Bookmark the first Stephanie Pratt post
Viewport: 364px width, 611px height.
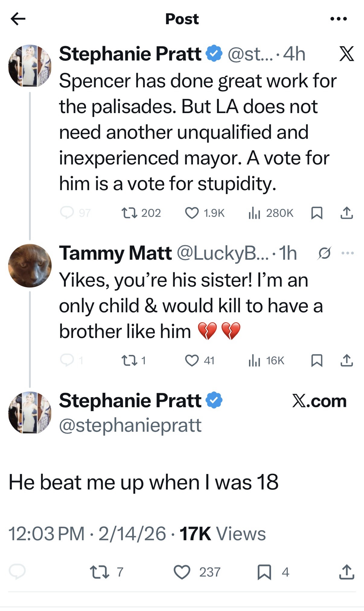click(317, 213)
